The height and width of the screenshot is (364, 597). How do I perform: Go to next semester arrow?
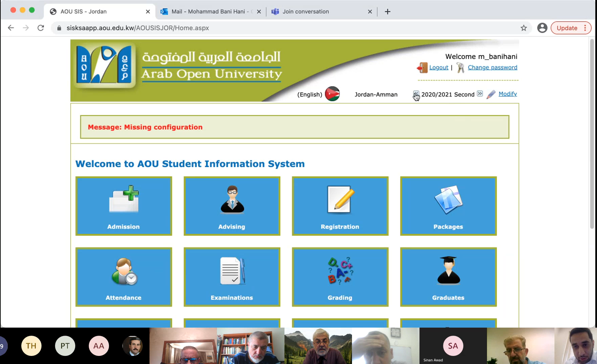(x=480, y=94)
